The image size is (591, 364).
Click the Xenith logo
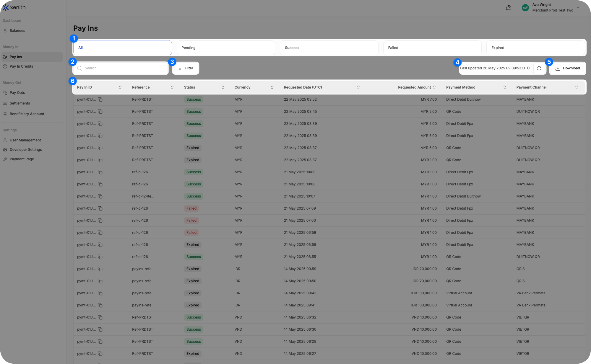(x=14, y=7)
